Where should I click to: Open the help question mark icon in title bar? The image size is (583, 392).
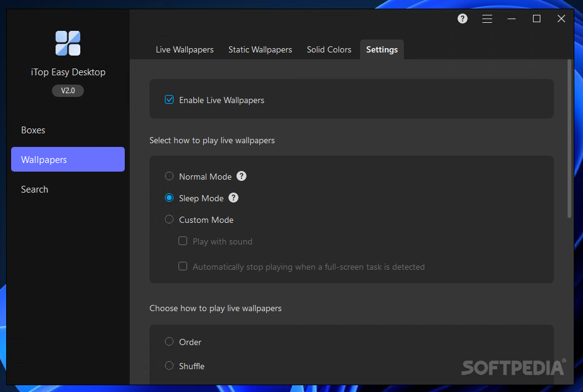[x=462, y=19]
